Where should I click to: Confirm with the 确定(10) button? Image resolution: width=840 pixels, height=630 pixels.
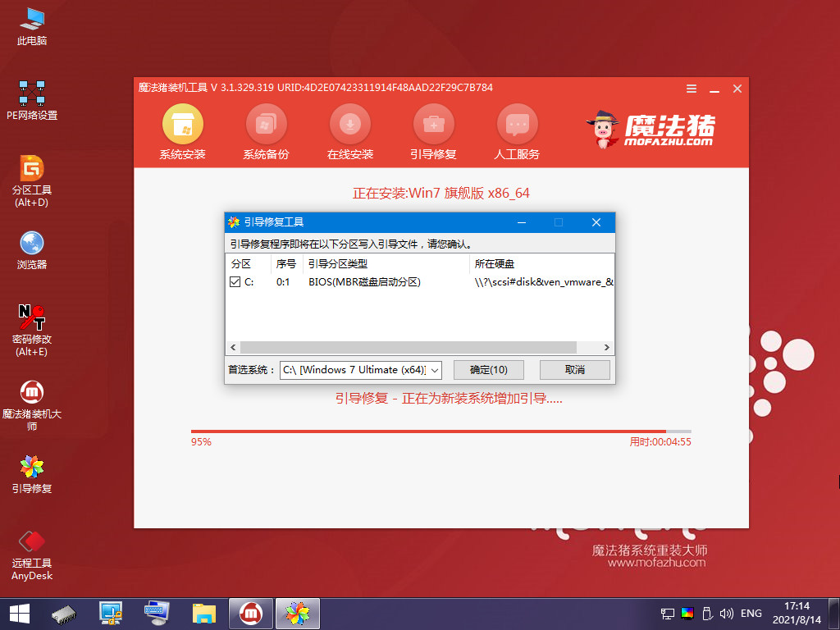(x=488, y=370)
